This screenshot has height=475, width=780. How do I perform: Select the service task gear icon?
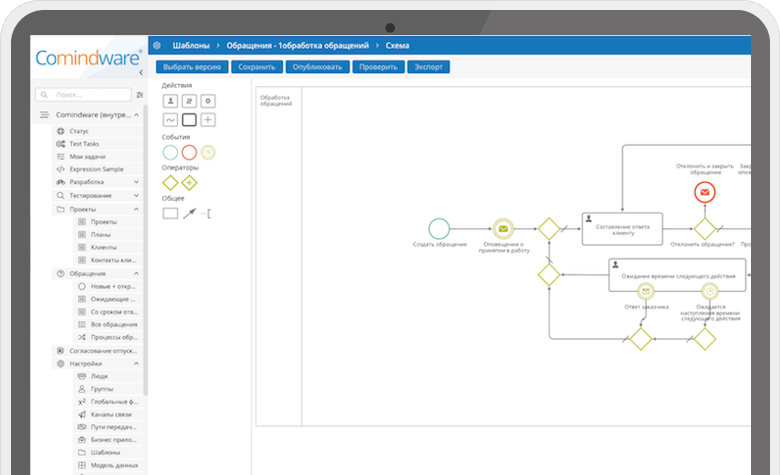[x=208, y=101]
